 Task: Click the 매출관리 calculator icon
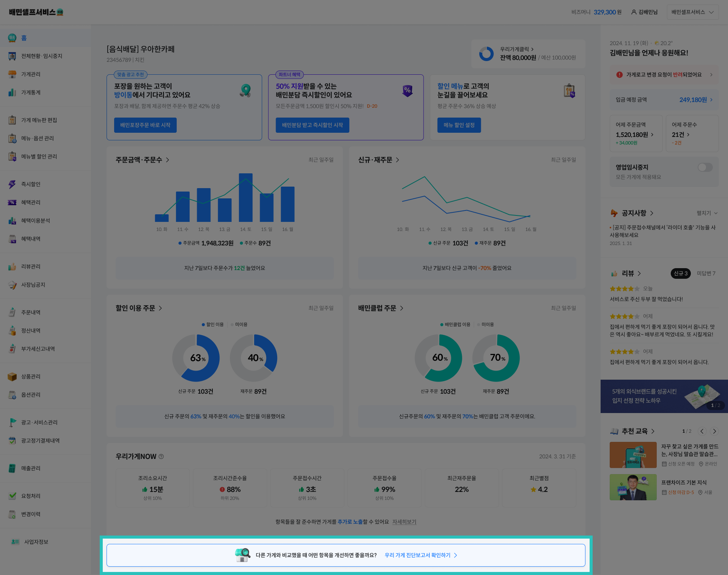[12, 468]
